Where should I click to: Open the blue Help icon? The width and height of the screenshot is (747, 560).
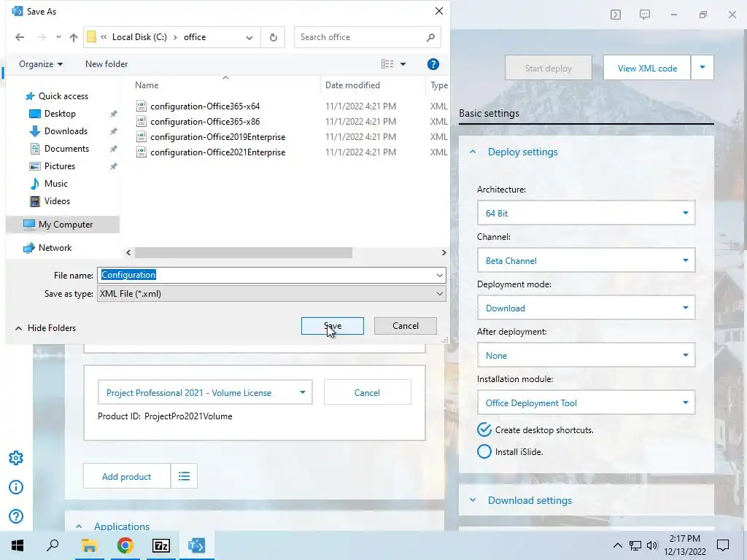click(x=433, y=64)
